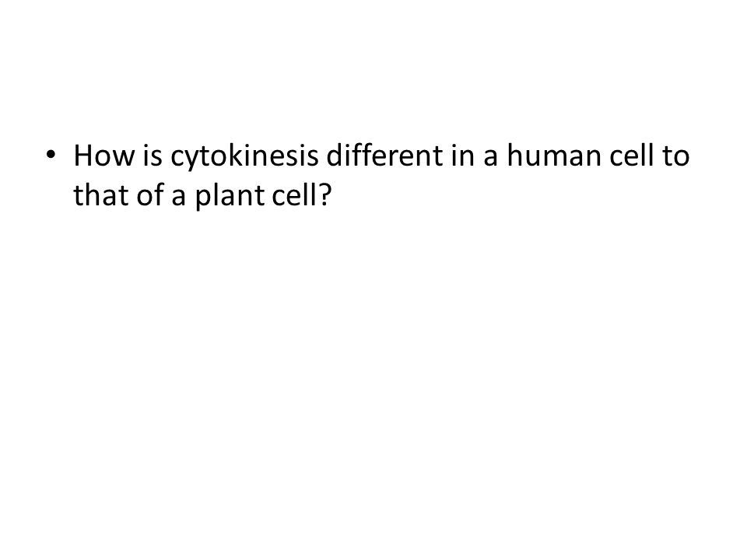The height and width of the screenshot is (560, 747).
Task: Click the word "different"
Action: tap(384, 155)
